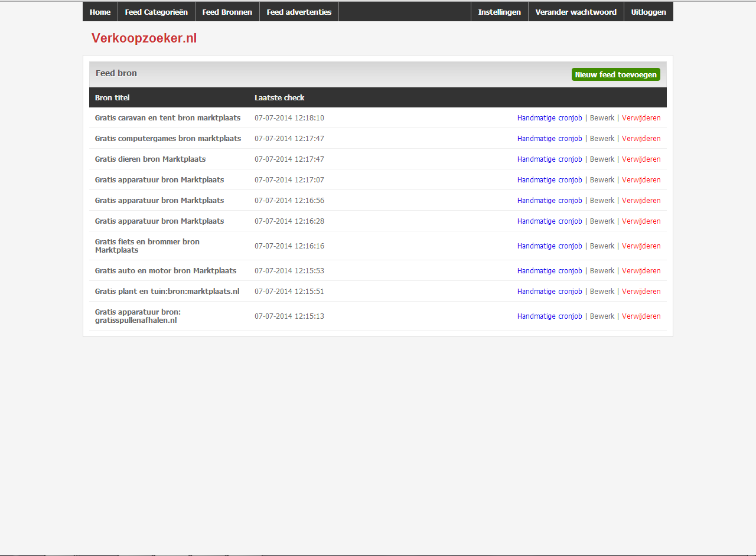This screenshot has width=756, height=556.
Task: Click the timestamp 07-07-2014 12:16:28
Action: point(289,221)
